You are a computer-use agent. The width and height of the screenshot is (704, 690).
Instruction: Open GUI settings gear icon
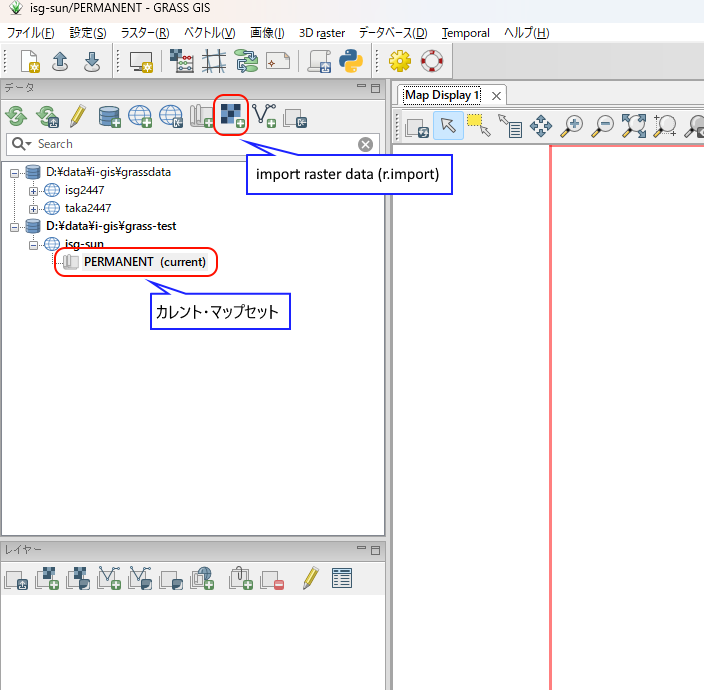(x=400, y=61)
